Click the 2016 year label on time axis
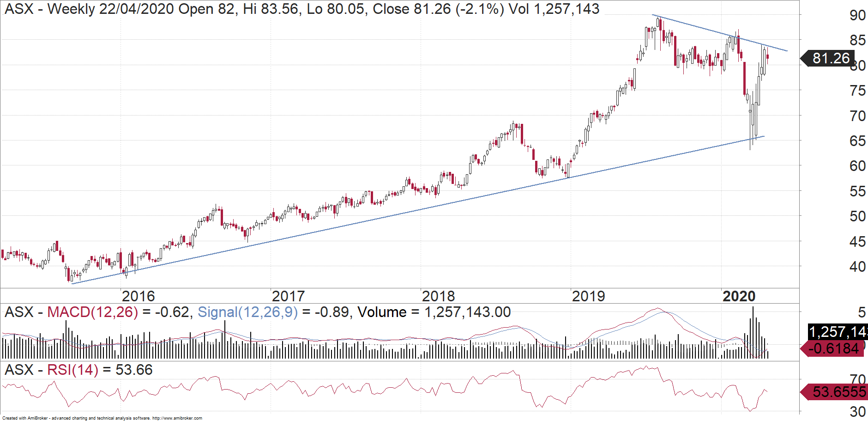This screenshot has width=868, height=421. click(x=138, y=296)
